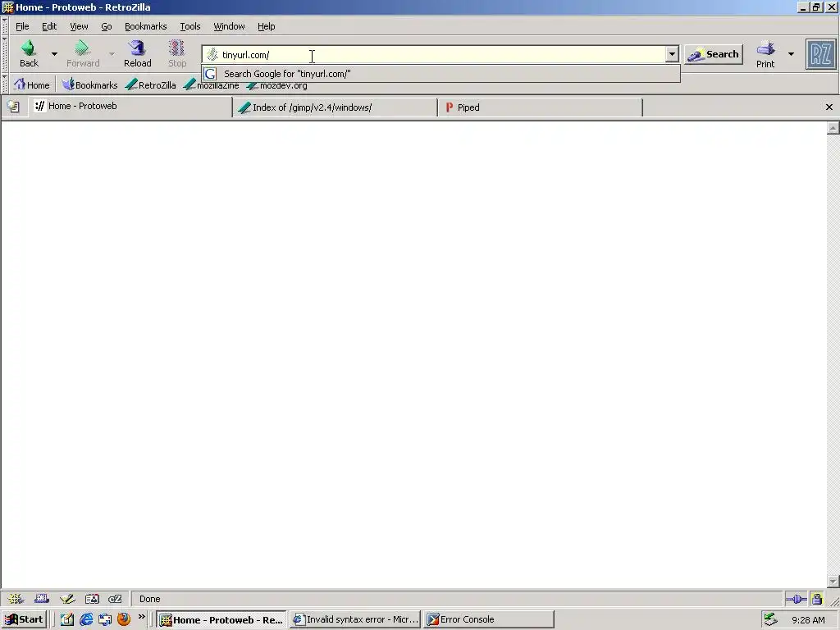Click the RZ throbber logo icon

coord(820,54)
